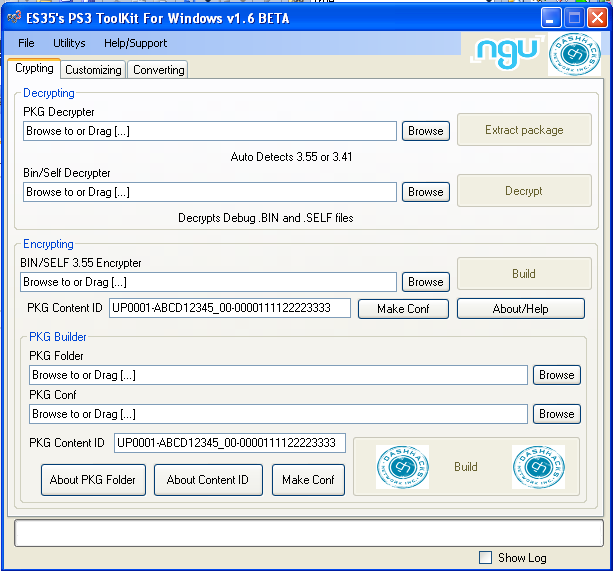The width and height of the screenshot is (613, 571).
Task: Click About Content ID button
Action: coord(208,480)
